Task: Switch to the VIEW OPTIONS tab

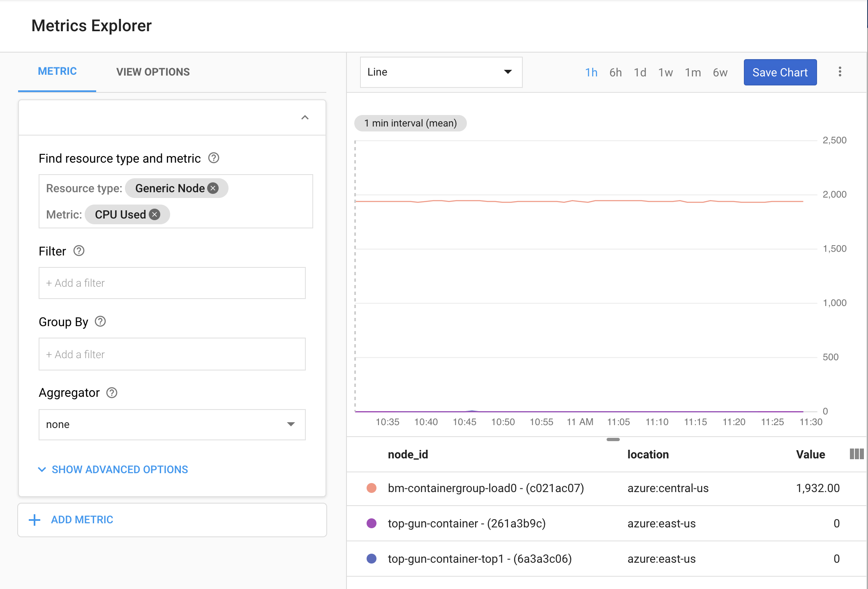Action: (x=152, y=71)
